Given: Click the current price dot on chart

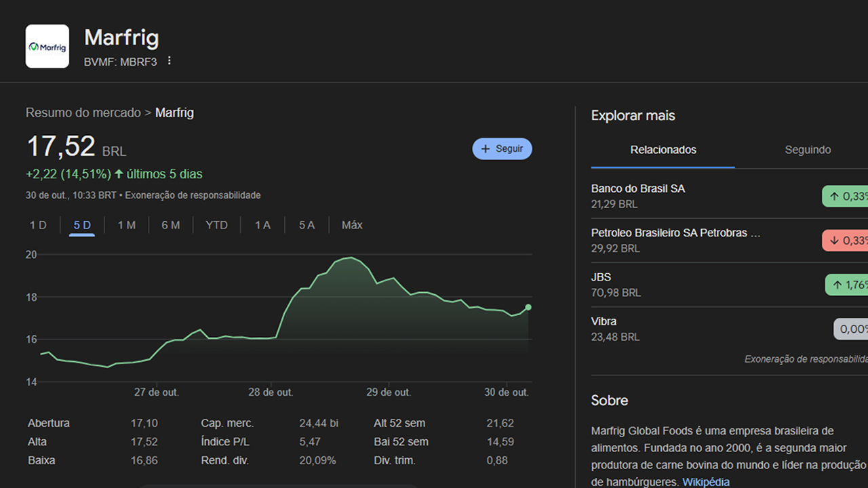Looking at the screenshot, I should 528,307.
